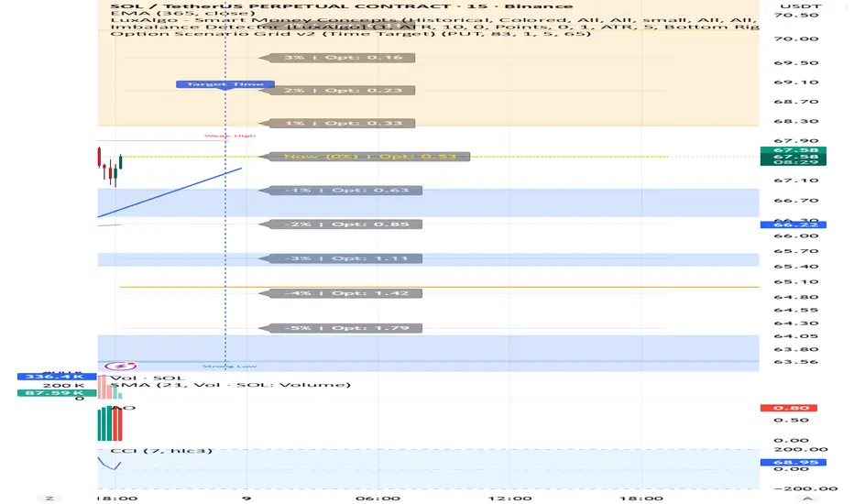The height and width of the screenshot is (504, 854).
Task: Click the Weak High label
Action: pyautogui.click(x=230, y=136)
